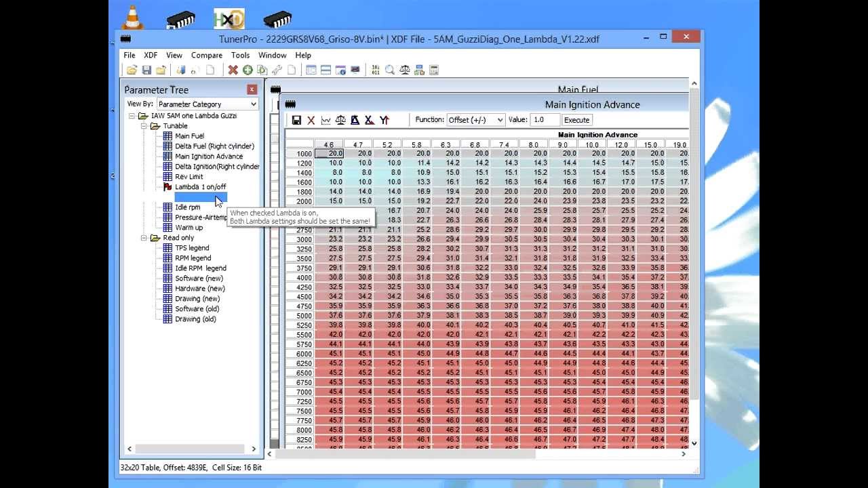The image size is (868, 488).
Task: Click the 6000 RPM row header
Action: coord(300,354)
